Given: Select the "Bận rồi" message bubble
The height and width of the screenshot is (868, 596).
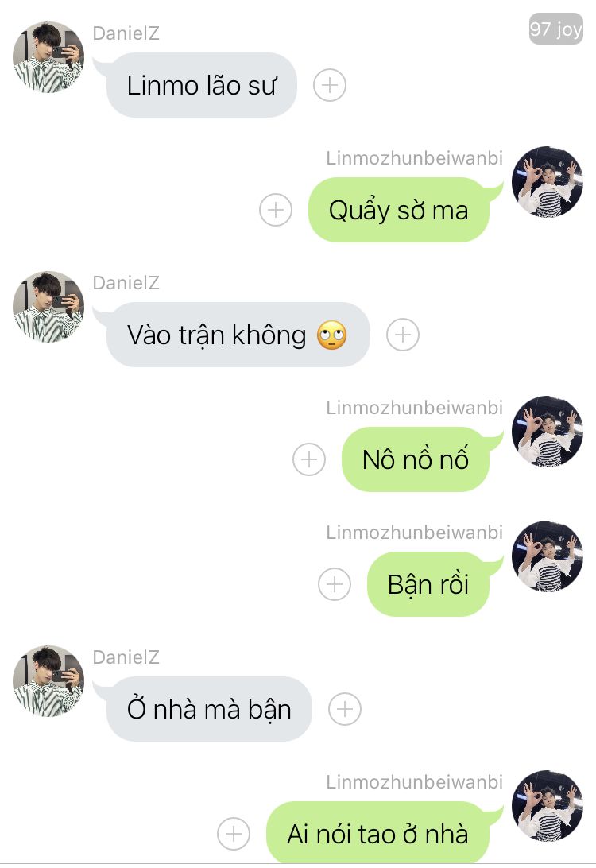Looking at the screenshot, I should [428, 584].
